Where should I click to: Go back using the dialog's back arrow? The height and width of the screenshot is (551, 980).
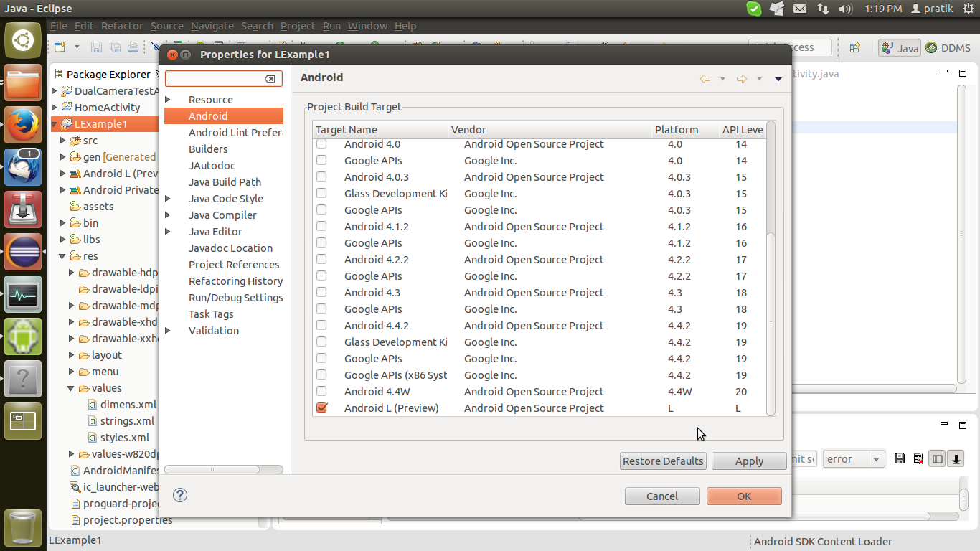[705, 79]
